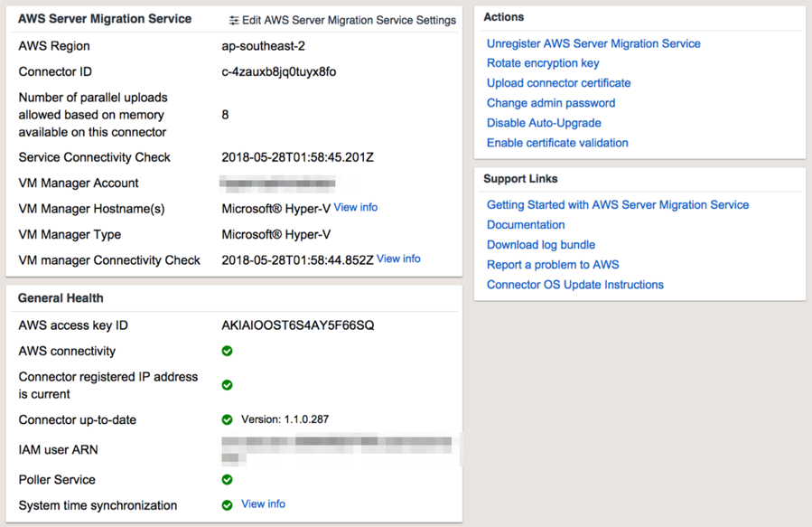Click the IAM user ARN label
Image resolution: width=812 pixels, height=527 pixels.
58,450
